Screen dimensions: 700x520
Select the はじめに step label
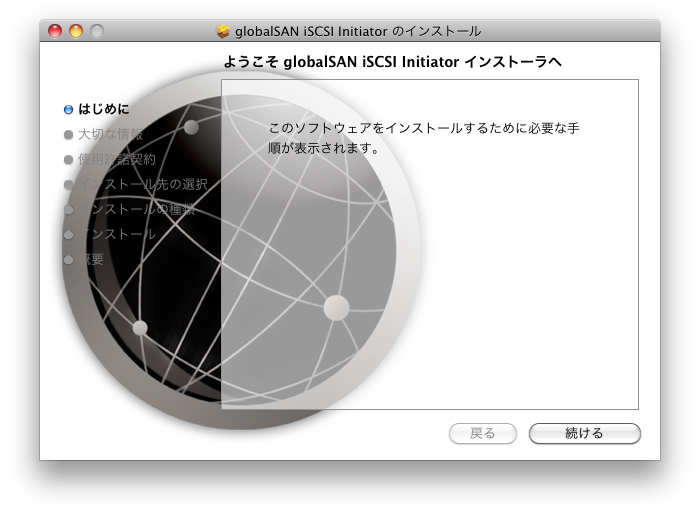tap(103, 109)
